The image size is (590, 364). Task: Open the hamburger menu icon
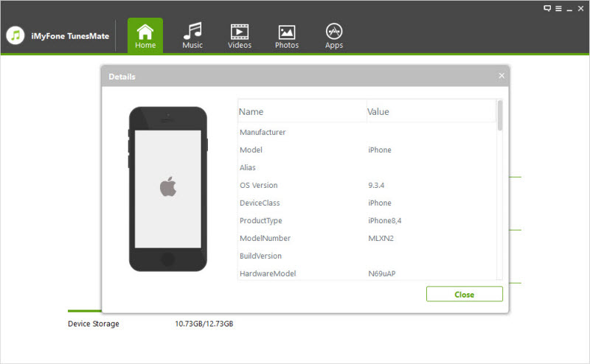tap(558, 8)
